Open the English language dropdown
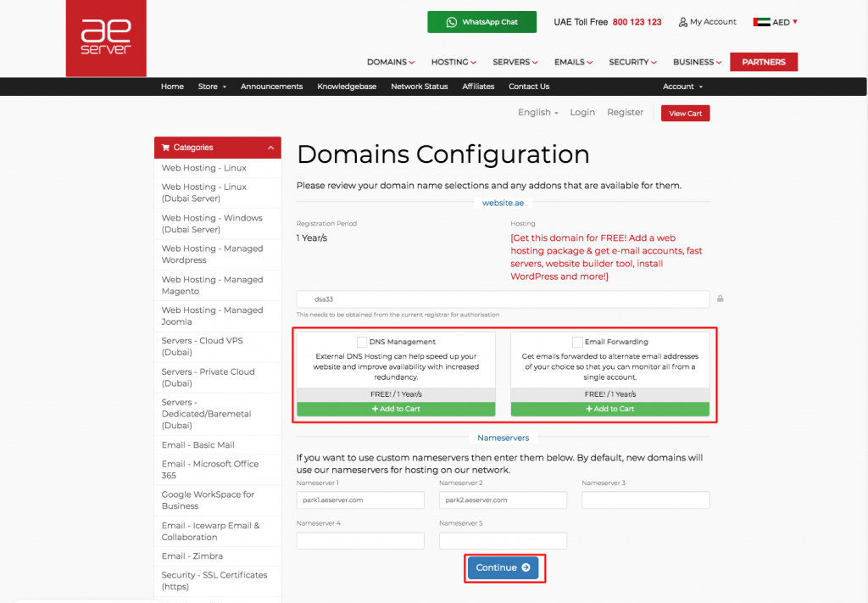 coord(537,112)
